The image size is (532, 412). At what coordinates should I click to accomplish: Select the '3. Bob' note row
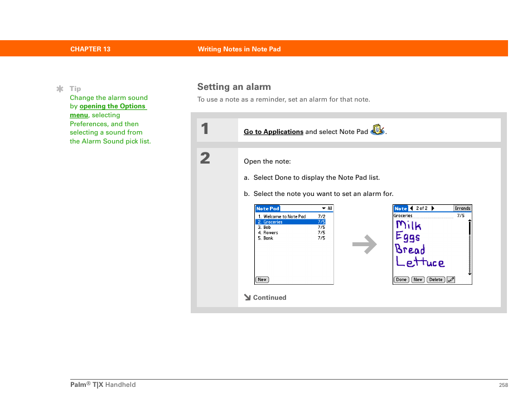tap(291, 227)
